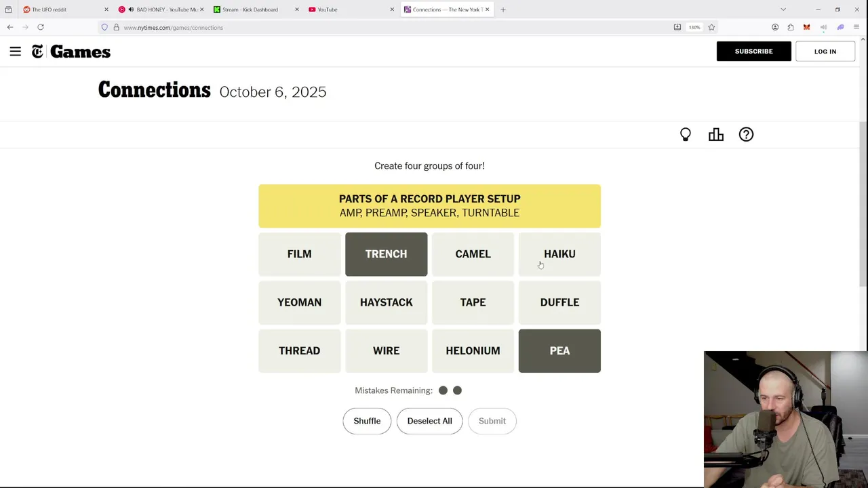
Task: Switch to the Kick Dashboard tab
Action: [250, 9]
